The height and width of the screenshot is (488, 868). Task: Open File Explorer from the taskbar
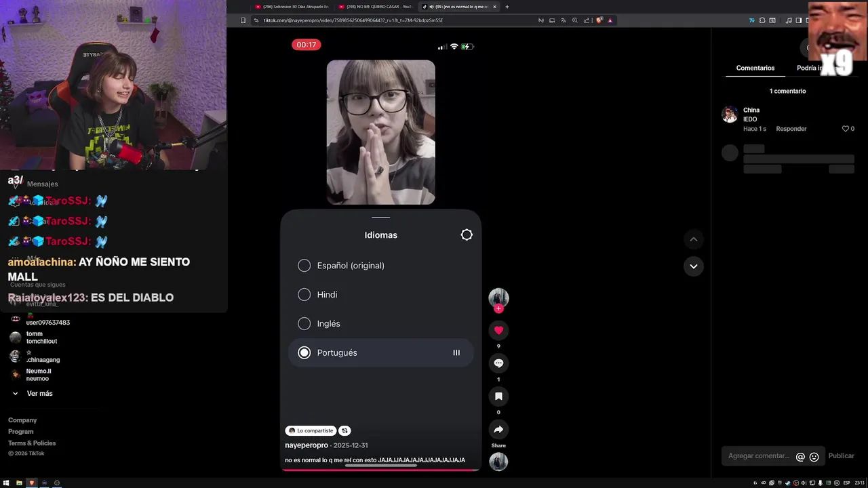coord(19,483)
